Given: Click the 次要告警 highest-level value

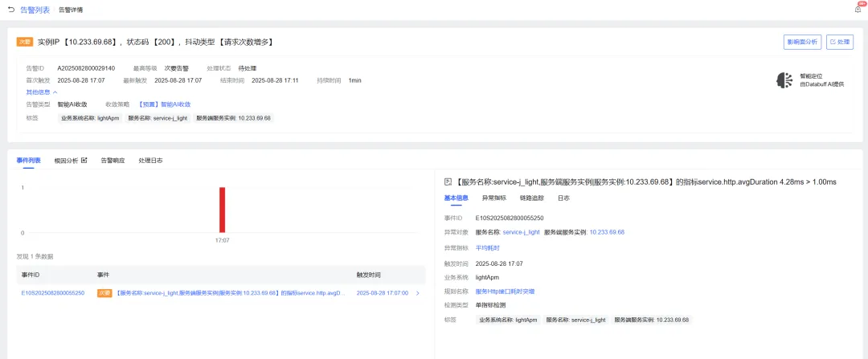Looking at the screenshot, I should [177, 68].
